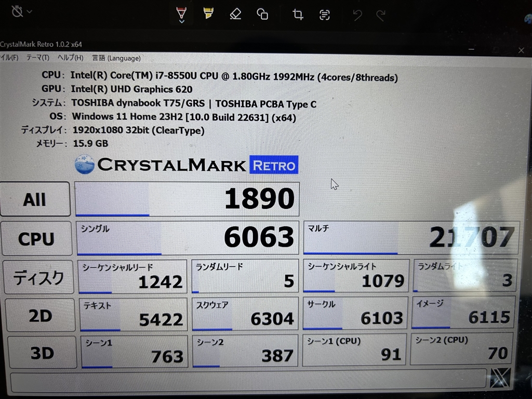This screenshot has width=532, height=399.
Task: Select the eraser tool
Action: coord(235,14)
